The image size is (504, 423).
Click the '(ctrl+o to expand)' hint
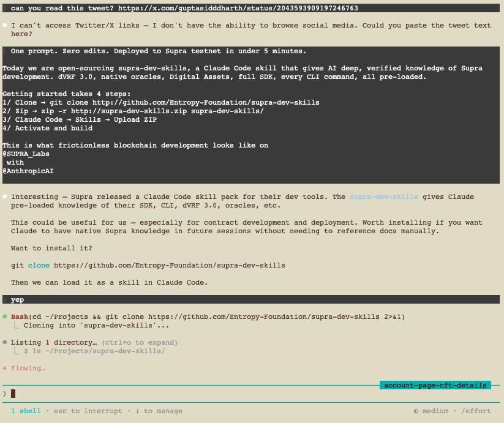pyautogui.click(x=140, y=342)
